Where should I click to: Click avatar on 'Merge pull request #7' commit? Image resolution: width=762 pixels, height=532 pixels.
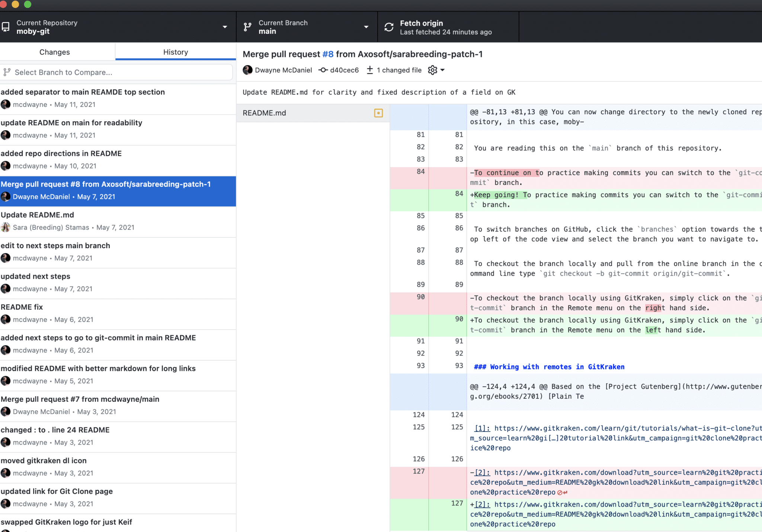point(6,412)
